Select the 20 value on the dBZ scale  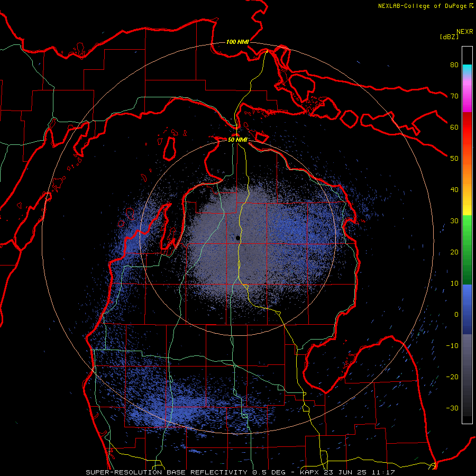[x=454, y=252]
